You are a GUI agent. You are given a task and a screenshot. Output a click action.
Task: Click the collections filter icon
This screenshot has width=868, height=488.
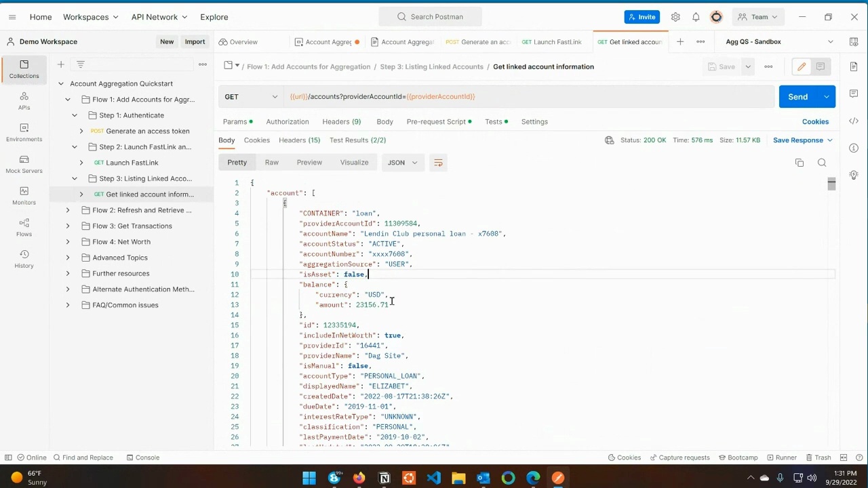81,64
